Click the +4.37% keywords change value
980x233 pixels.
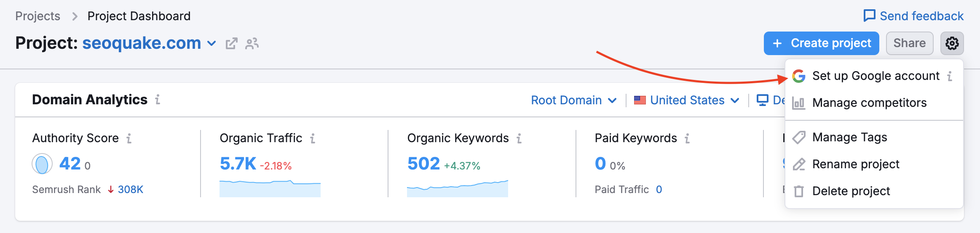click(x=462, y=166)
